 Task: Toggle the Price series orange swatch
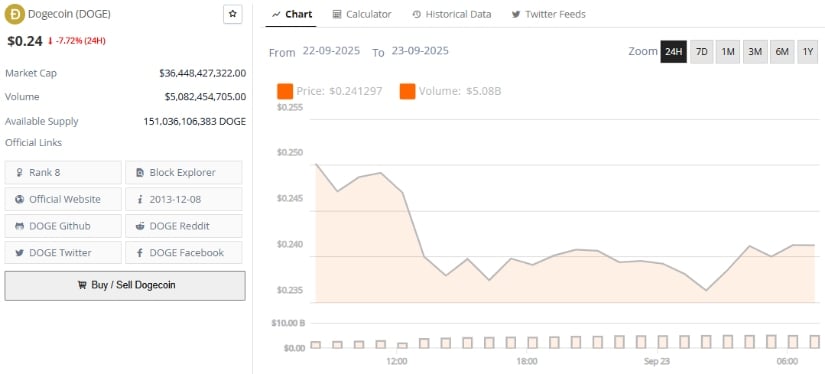[285, 91]
